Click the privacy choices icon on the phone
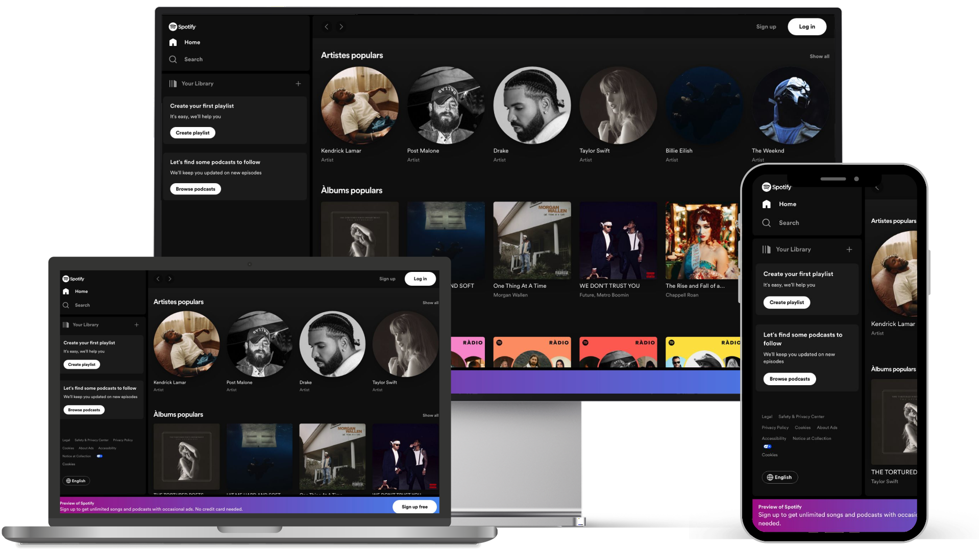The height and width of the screenshot is (551, 980). (x=767, y=446)
